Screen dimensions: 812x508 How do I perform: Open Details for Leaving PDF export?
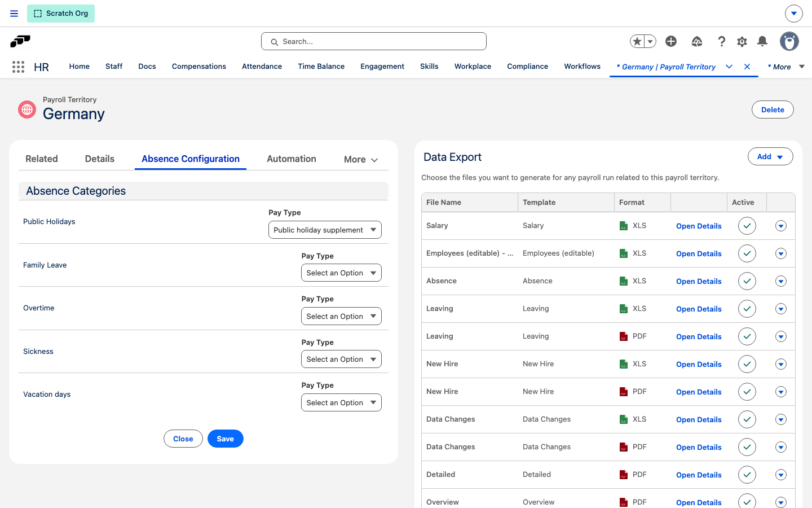699,336
